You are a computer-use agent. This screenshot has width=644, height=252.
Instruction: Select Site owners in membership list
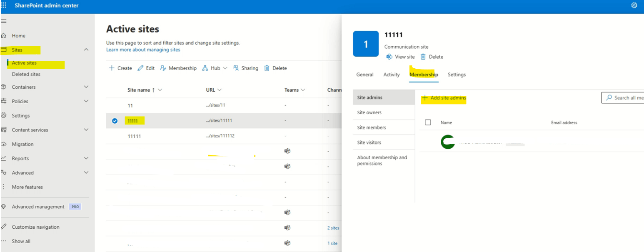coord(384,112)
